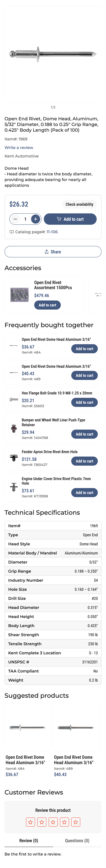Check availability for this item
Image resolution: width=106 pixels, height=868 pixels.
(x=79, y=204)
